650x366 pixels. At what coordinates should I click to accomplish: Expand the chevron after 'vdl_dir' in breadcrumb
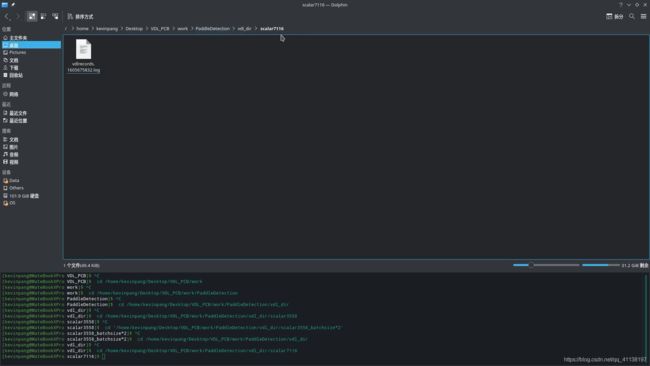256,29
